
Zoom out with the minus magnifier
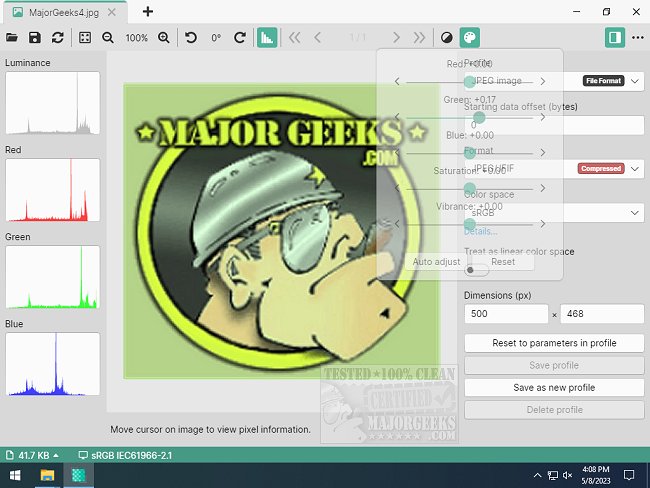108,37
